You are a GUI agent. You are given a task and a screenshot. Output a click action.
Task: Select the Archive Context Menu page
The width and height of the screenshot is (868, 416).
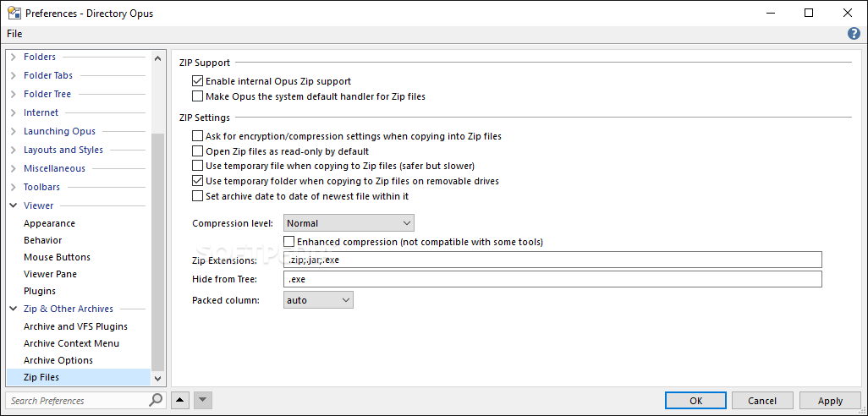pyautogui.click(x=71, y=343)
